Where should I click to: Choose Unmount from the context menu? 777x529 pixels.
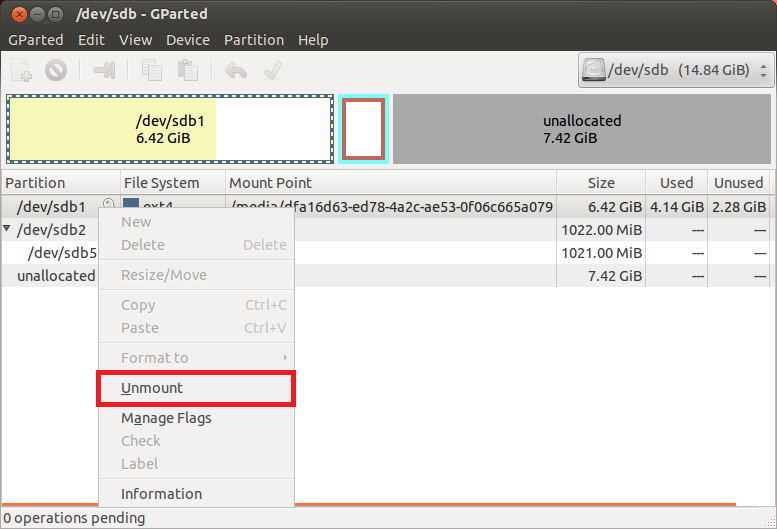pyautogui.click(x=196, y=388)
